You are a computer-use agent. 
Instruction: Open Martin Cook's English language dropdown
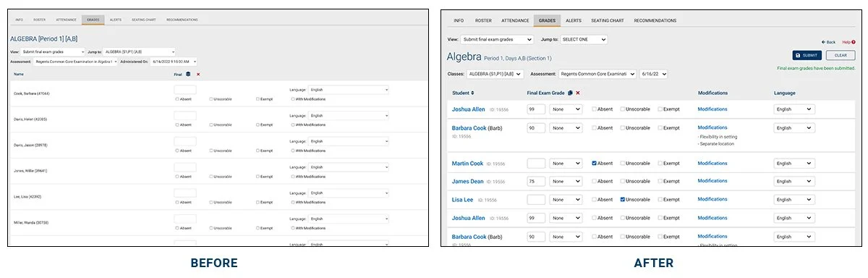pos(794,164)
